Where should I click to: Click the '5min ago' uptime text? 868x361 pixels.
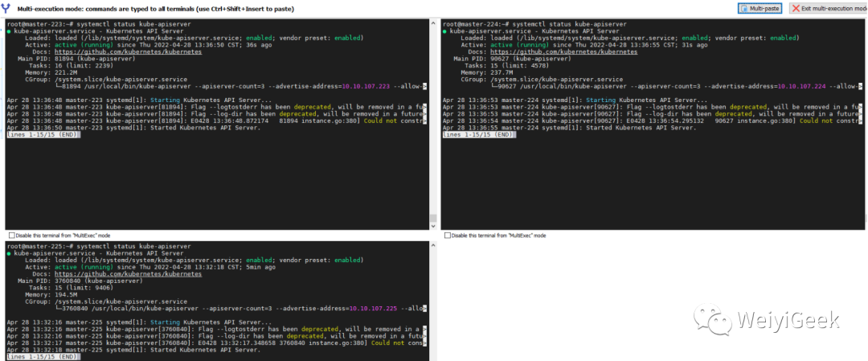pyautogui.click(x=260, y=267)
